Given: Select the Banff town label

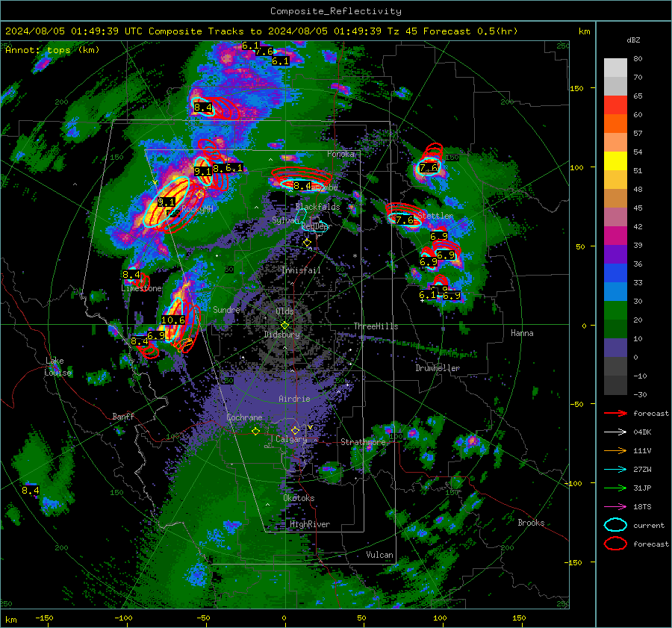Looking at the screenshot, I should pos(123,416).
